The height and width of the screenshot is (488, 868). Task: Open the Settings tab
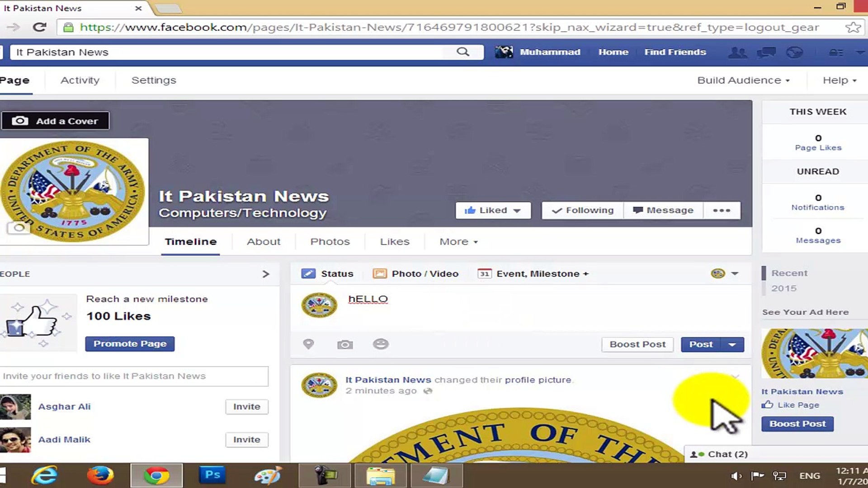click(x=154, y=80)
